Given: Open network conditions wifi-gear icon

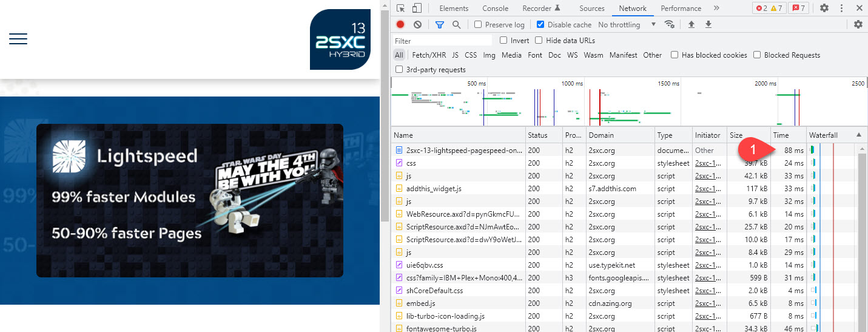Looking at the screenshot, I should click(x=670, y=24).
